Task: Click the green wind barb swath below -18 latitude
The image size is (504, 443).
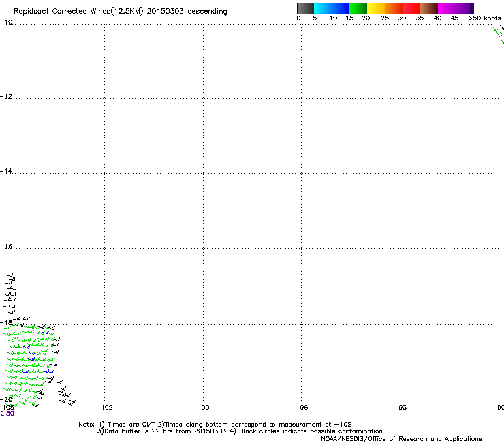Action: (31, 365)
